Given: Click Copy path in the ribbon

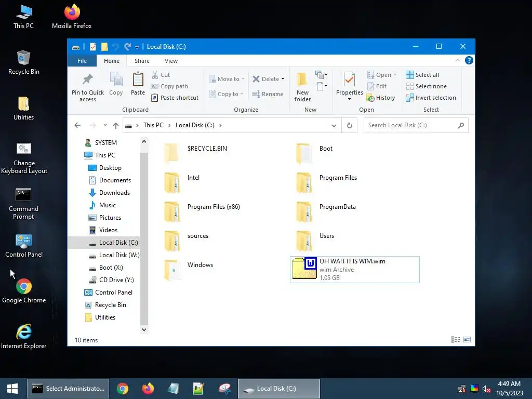Looking at the screenshot, I should pyautogui.click(x=169, y=86).
